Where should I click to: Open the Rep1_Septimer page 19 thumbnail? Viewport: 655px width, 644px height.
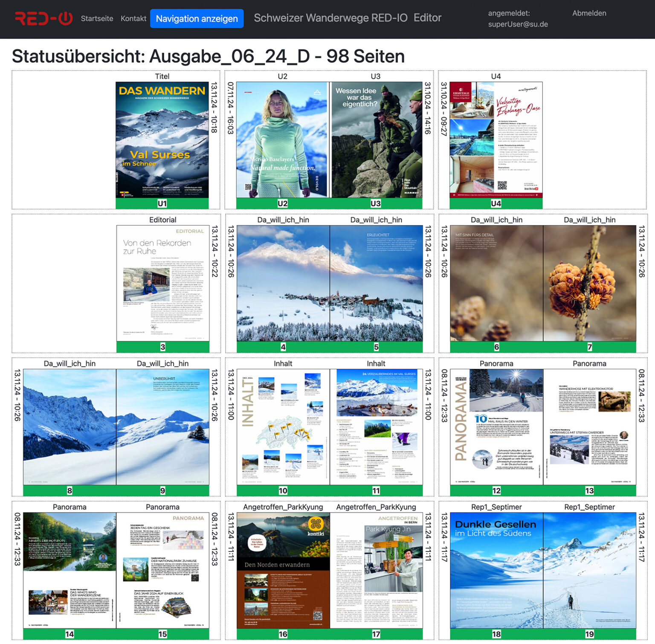590,570
